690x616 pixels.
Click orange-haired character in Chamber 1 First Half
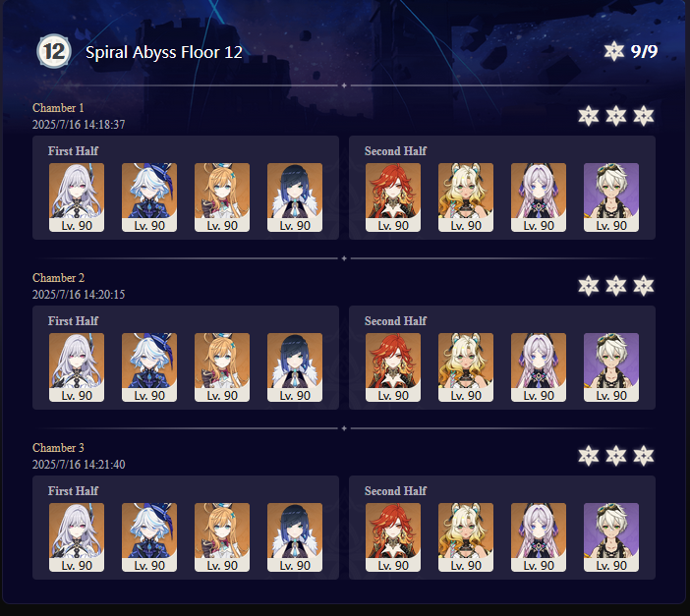tap(222, 197)
